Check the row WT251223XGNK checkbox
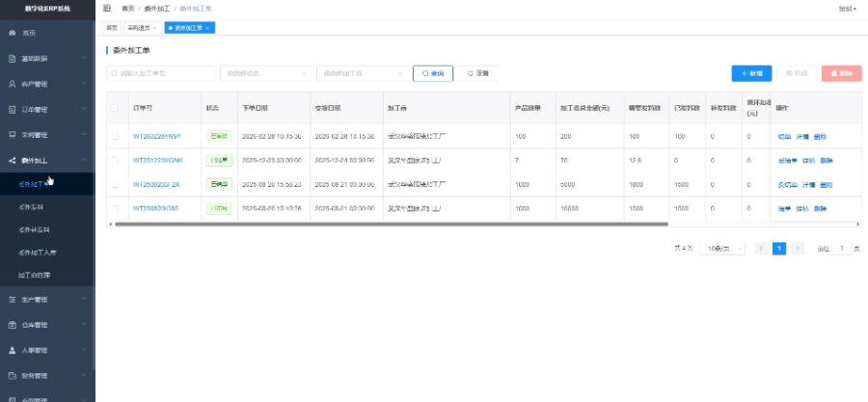This screenshot has width=868, height=402. tap(115, 160)
